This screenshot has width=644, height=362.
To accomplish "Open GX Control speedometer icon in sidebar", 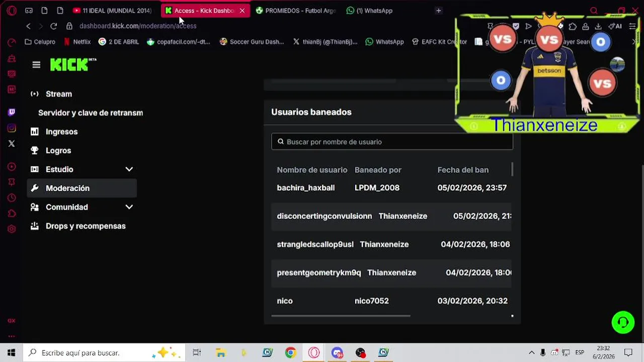I will pos(12,43).
